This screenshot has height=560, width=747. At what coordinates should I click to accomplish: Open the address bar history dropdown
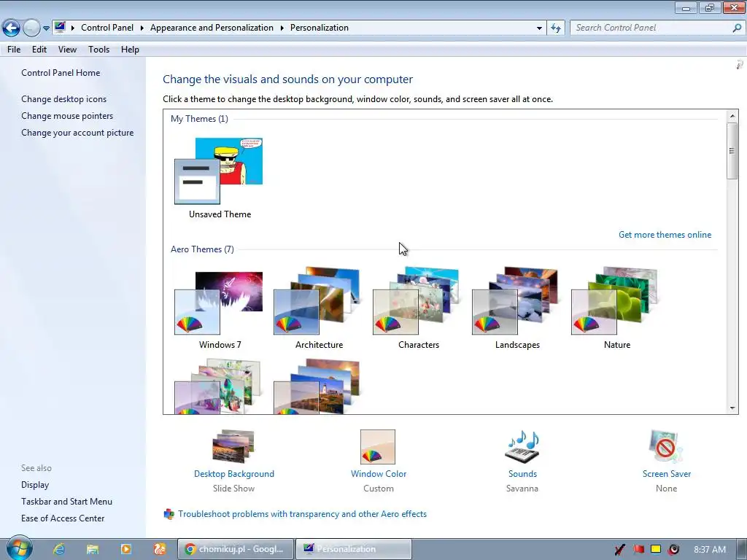539,28
